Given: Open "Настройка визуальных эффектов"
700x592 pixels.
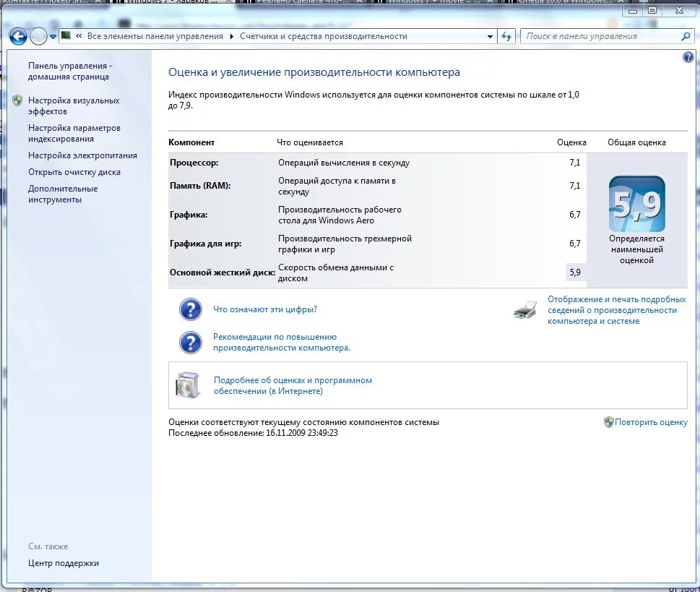Looking at the screenshot, I should tap(74, 106).
